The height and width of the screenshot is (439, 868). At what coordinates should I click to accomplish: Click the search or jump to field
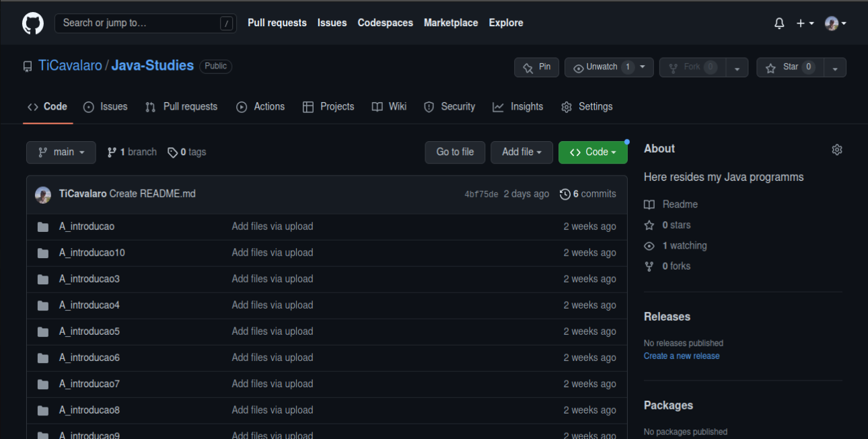coord(145,24)
